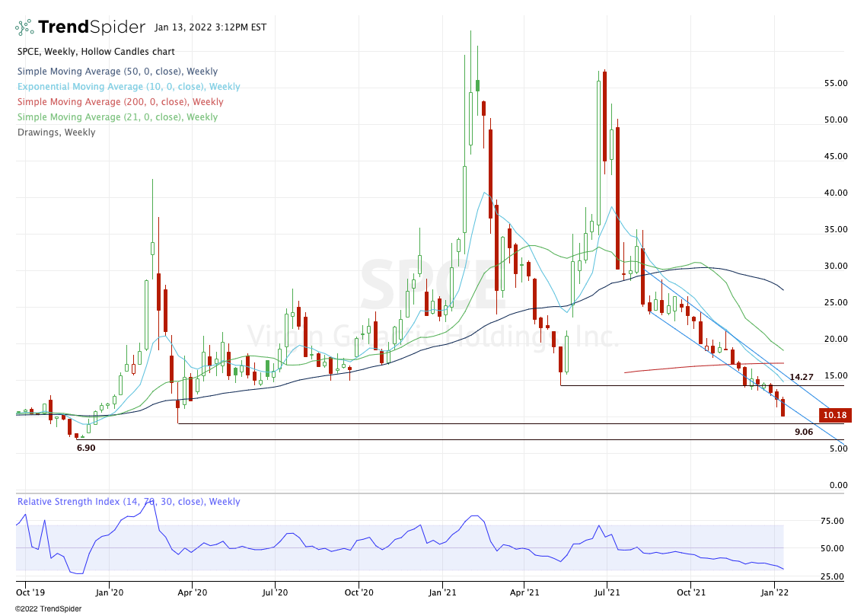Select the timestamp 'Jan 13, 2022 3:12PM EST'
Image resolution: width=867 pixels, height=616 pixels.
(211, 27)
